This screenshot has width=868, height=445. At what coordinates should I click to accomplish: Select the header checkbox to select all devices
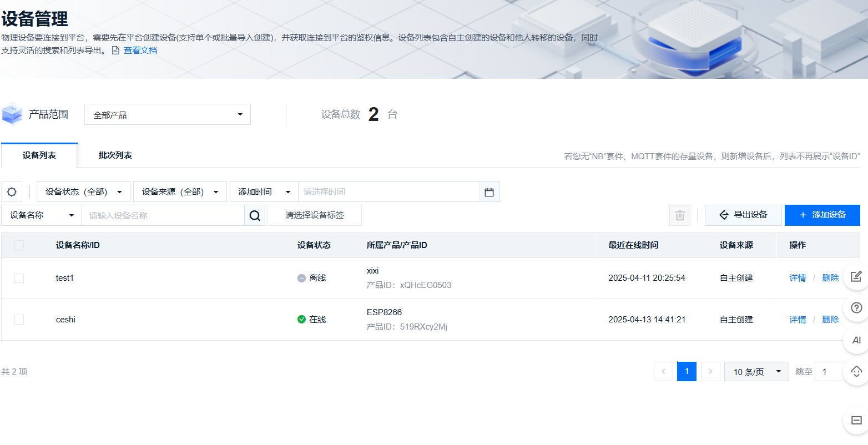19,245
